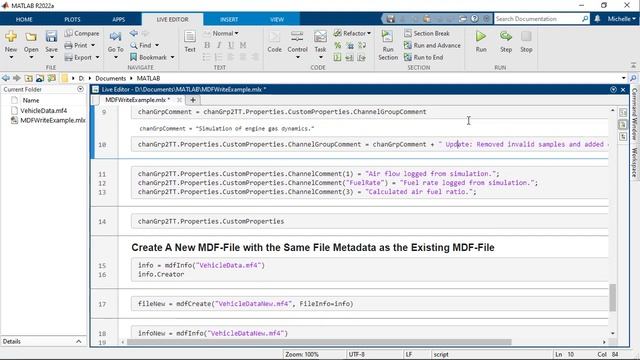The width and height of the screenshot is (640, 360).
Task: Click Documents in the address path
Action: coord(110,78)
